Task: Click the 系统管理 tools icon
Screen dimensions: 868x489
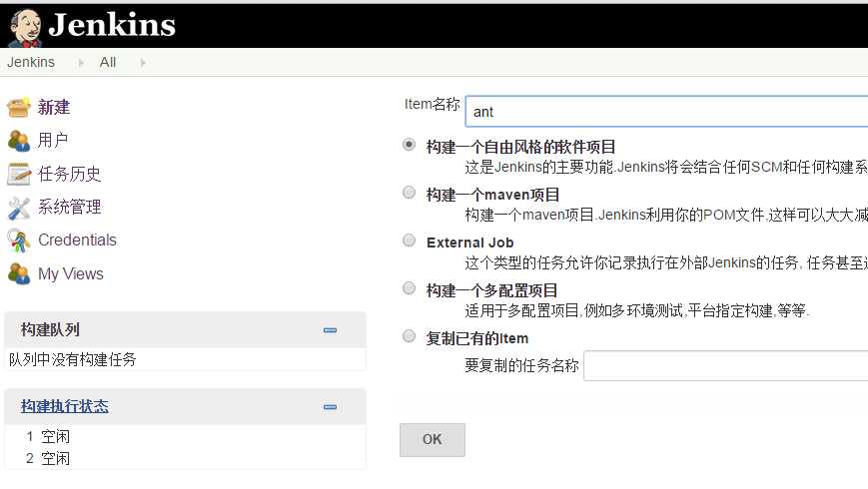Action: [19, 208]
